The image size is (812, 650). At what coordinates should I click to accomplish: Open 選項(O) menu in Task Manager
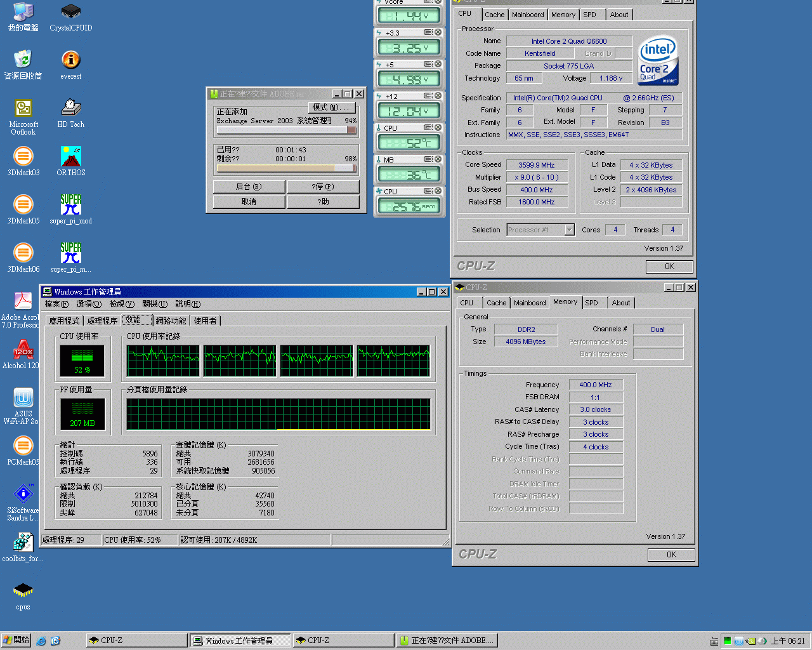[x=89, y=304]
